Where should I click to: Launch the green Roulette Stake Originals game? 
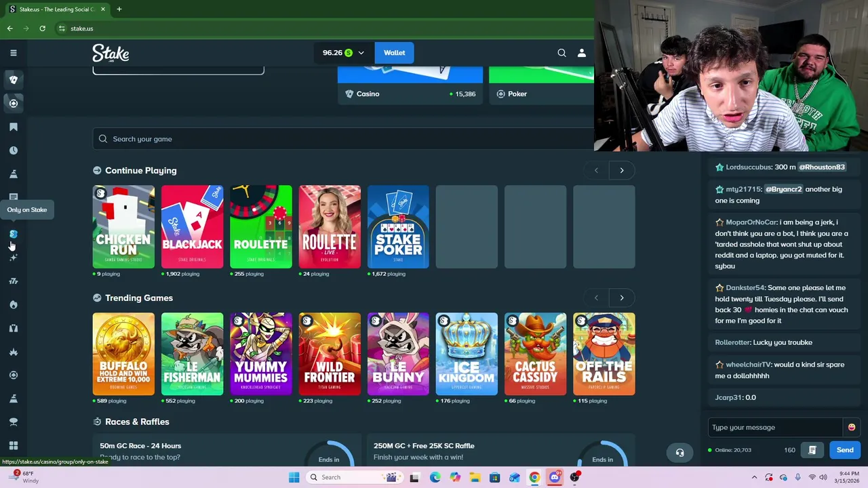pyautogui.click(x=261, y=226)
